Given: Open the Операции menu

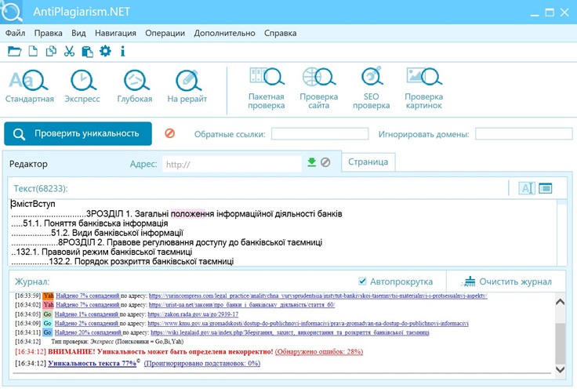Looking at the screenshot, I should tap(165, 33).
